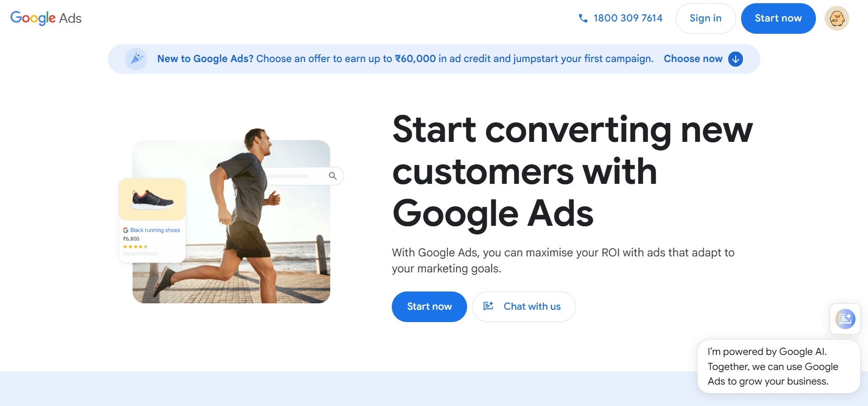Click the phone handset icon
The height and width of the screenshot is (406, 868).
(583, 18)
